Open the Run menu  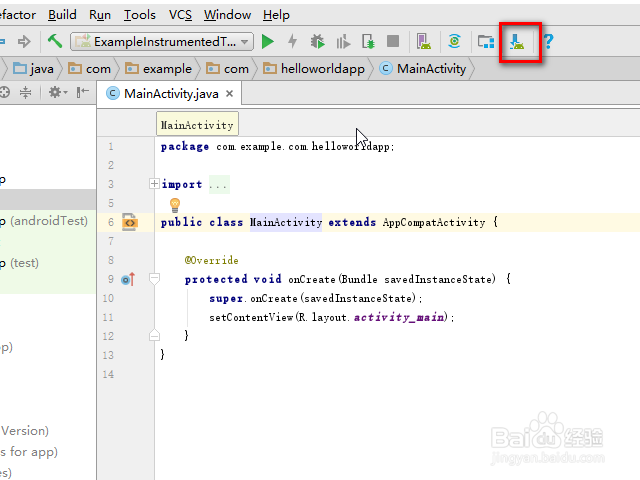pyautogui.click(x=100, y=15)
